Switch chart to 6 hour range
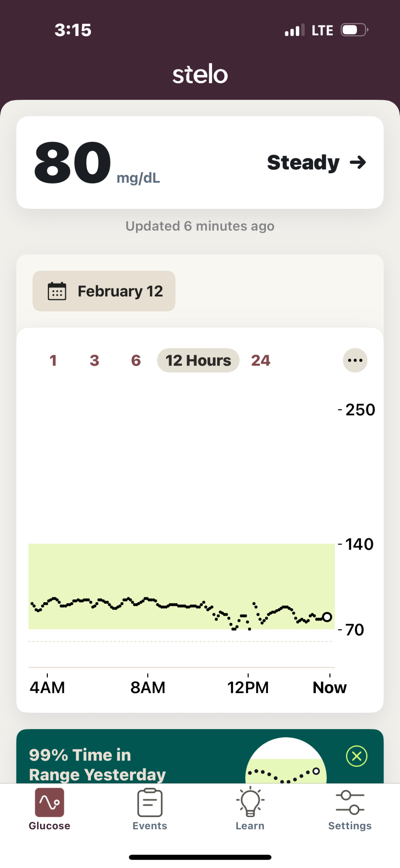This screenshot has width=400, height=868. 136,360
